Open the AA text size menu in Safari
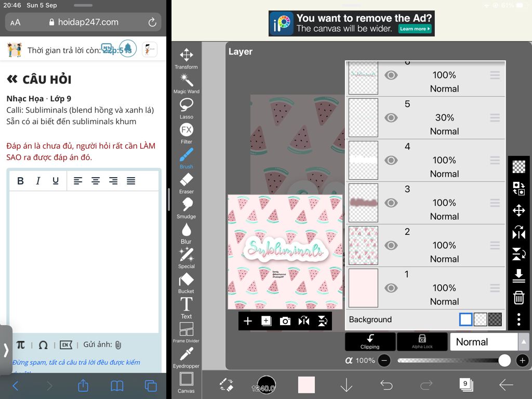 [x=15, y=22]
